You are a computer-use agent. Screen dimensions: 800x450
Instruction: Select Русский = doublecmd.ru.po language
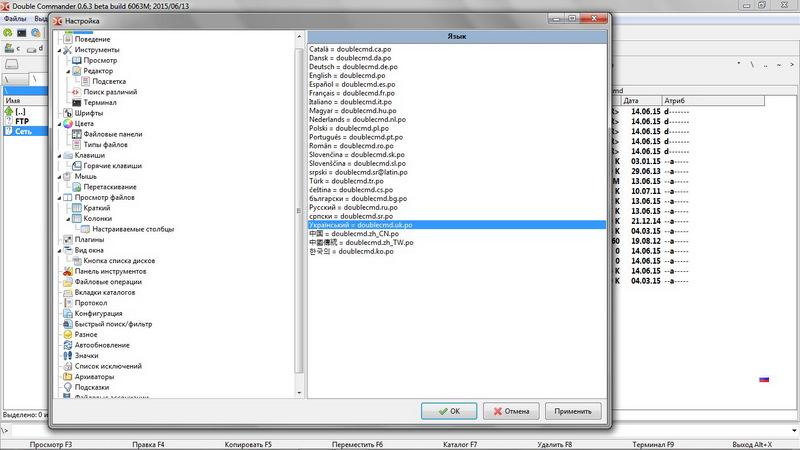353,207
